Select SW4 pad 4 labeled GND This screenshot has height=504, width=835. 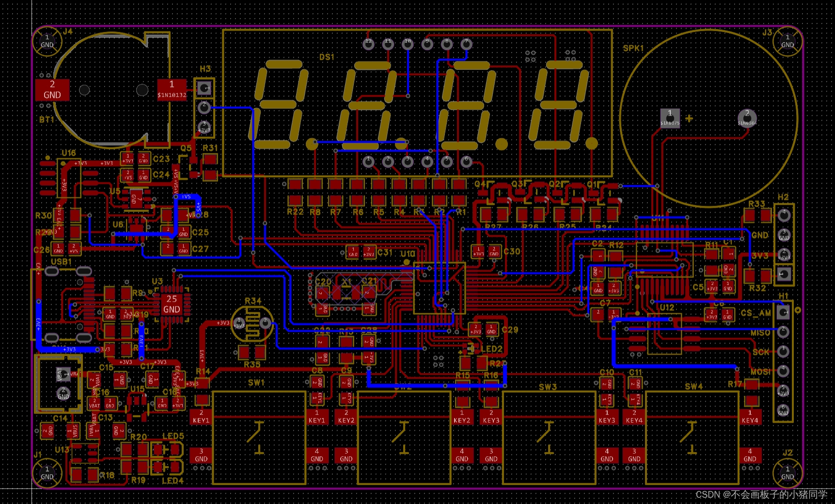pos(750,456)
